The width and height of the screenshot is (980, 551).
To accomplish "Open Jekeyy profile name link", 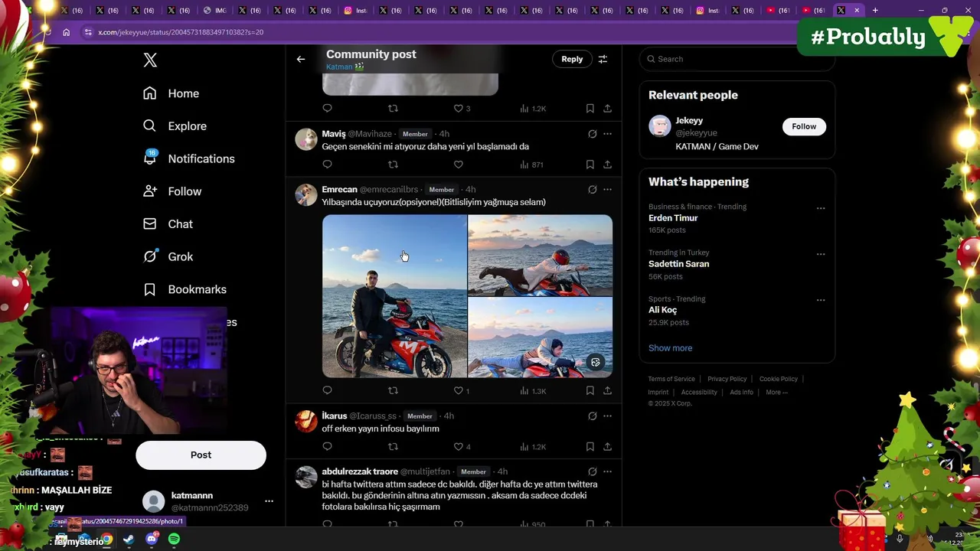I will [689, 120].
